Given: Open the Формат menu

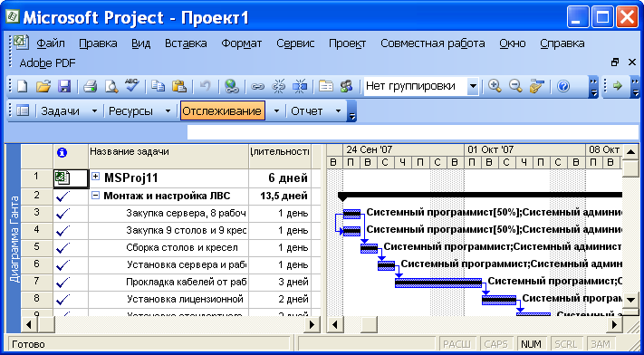Looking at the screenshot, I should point(242,43).
